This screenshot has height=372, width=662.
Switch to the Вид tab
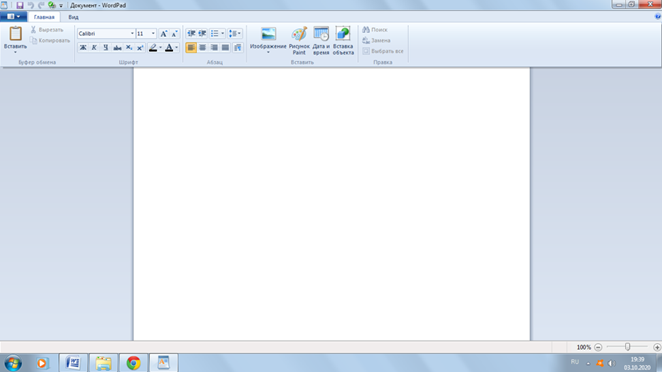(73, 17)
